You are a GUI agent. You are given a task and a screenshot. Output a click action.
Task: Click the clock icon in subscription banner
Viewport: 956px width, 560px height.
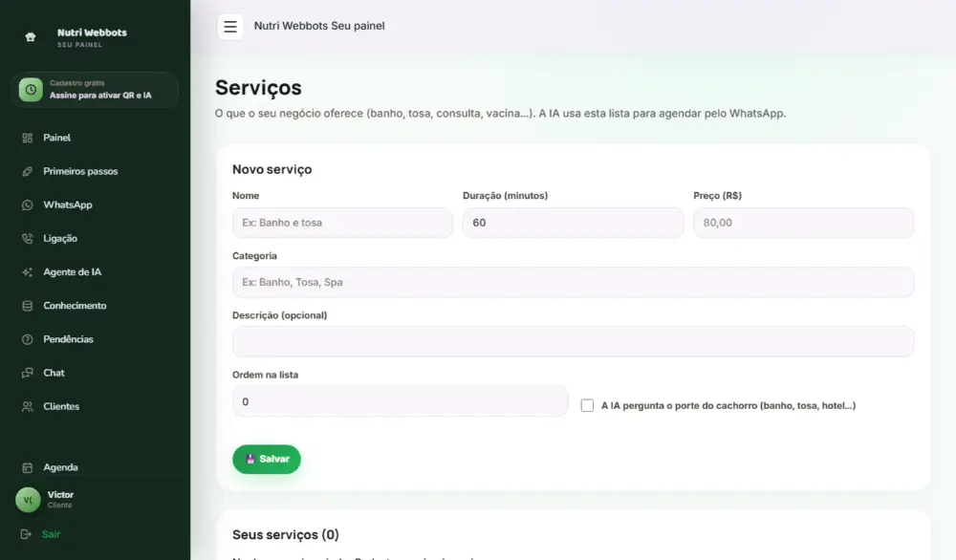[x=31, y=90]
